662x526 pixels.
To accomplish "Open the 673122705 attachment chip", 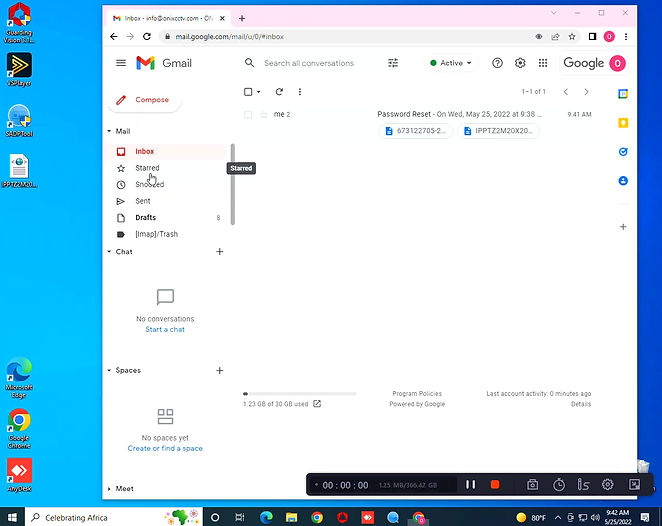I will point(416,131).
